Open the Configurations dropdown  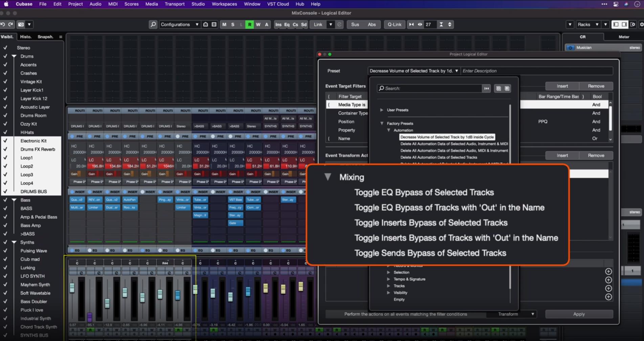[179, 24]
